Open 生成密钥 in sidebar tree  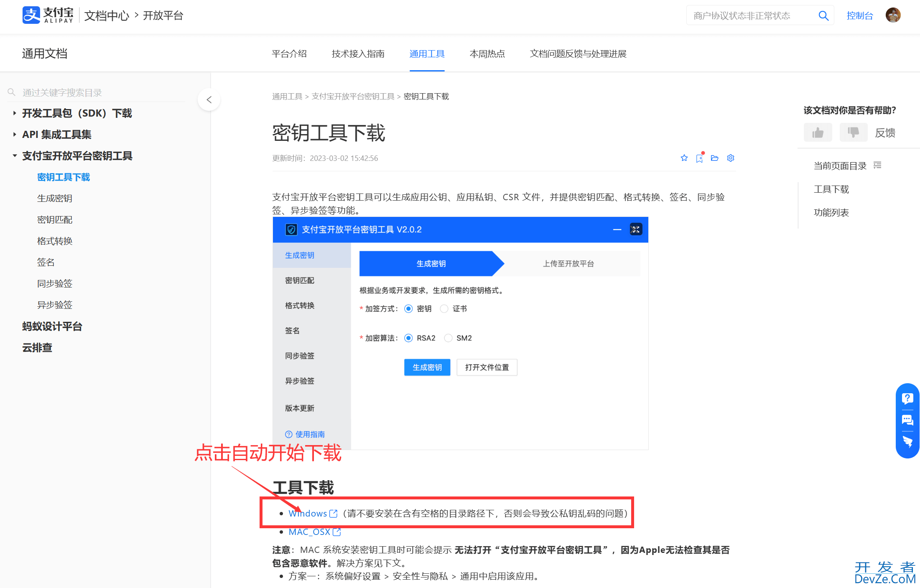click(x=55, y=199)
